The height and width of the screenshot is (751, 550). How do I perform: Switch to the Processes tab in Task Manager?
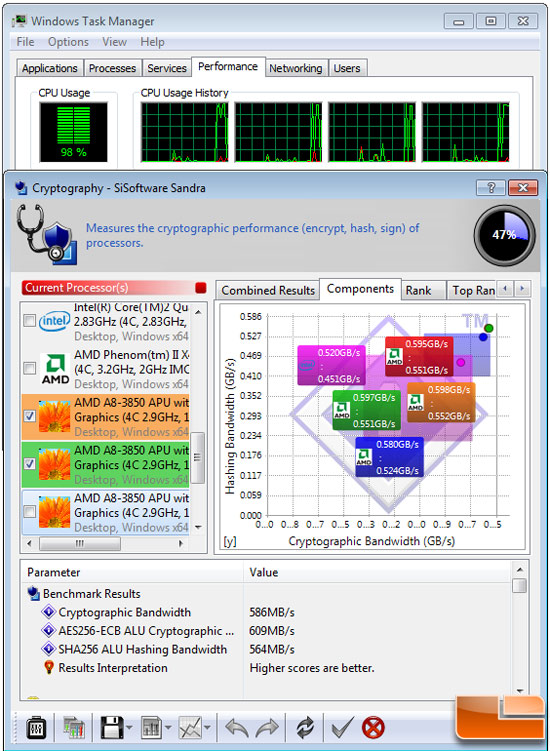point(113,68)
